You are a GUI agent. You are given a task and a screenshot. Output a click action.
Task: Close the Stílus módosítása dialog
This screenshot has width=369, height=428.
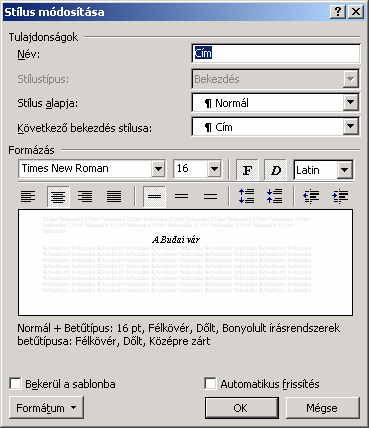pos(356,12)
